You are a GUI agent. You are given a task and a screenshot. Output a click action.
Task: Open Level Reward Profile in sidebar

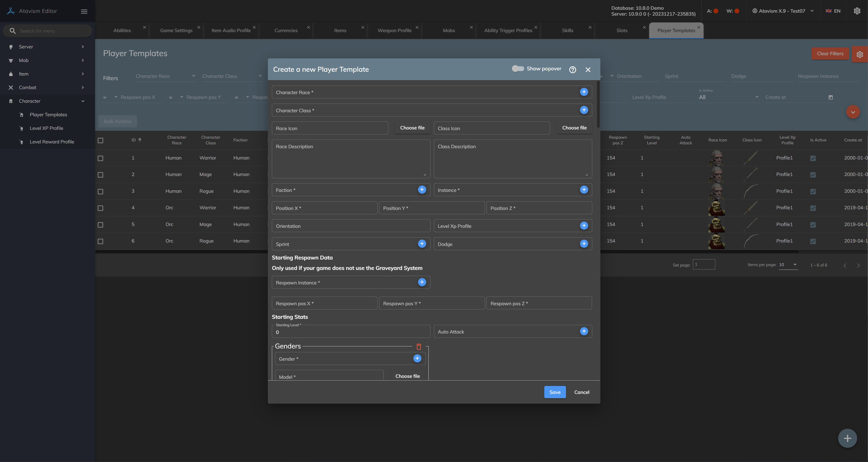(52, 142)
